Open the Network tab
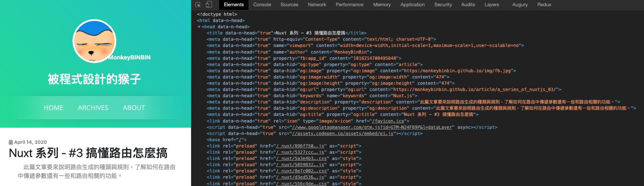Image resolution: width=644 pixels, height=186 pixels. 317,5
